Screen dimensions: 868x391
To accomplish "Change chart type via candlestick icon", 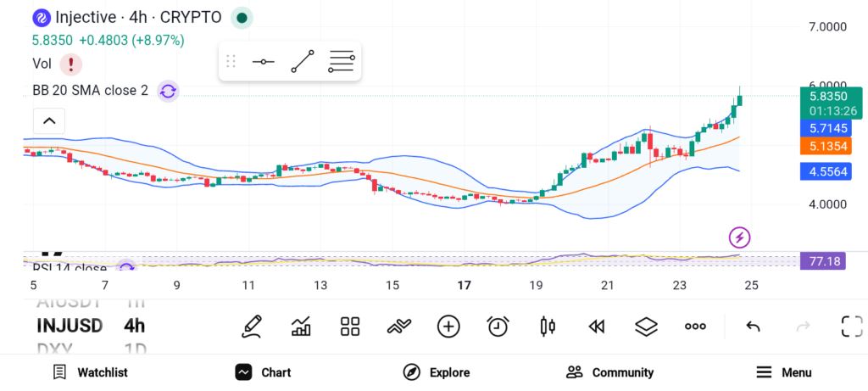I will pyautogui.click(x=548, y=327).
